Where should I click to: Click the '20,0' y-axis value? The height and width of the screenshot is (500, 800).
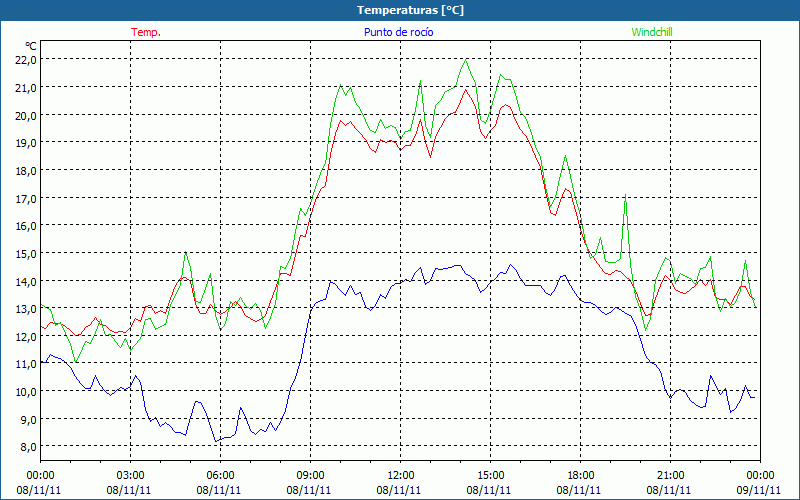[26, 115]
